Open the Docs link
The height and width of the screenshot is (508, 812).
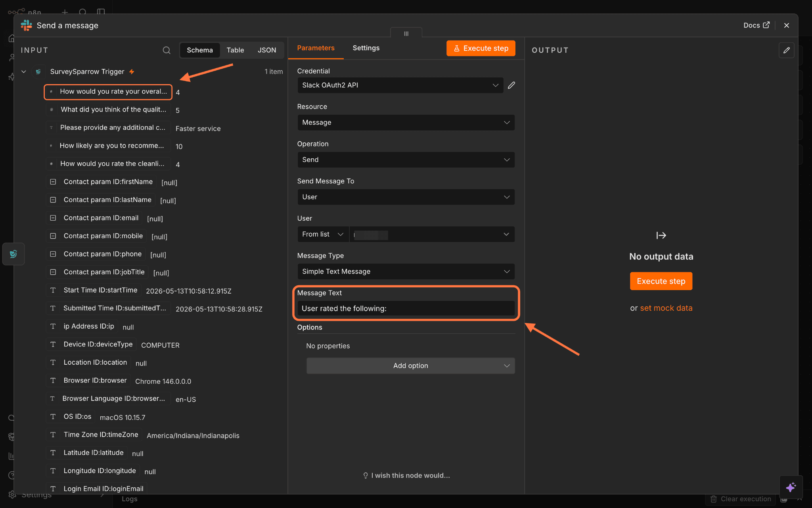tap(756, 25)
